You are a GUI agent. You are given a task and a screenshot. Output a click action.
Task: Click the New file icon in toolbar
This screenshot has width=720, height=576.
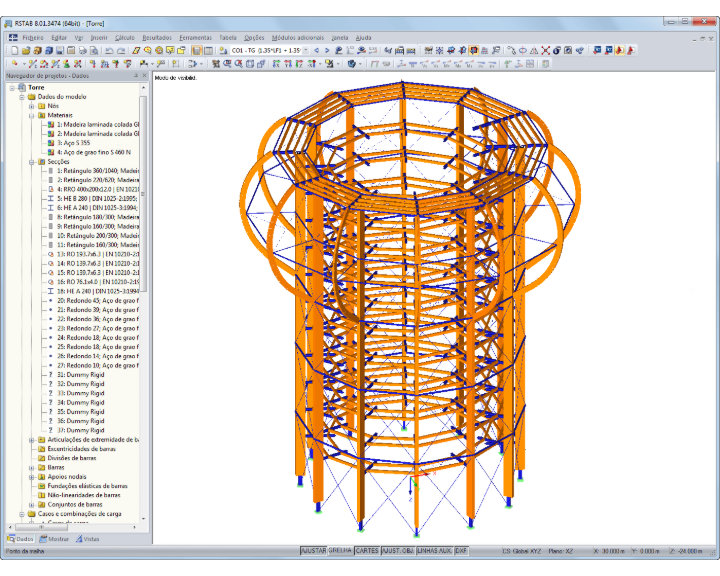point(15,51)
